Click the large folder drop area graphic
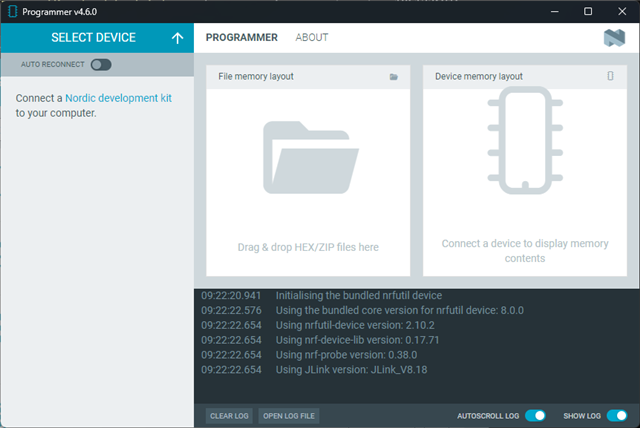The image size is (640, 428). pyautogui.click(x=311, y=157)
